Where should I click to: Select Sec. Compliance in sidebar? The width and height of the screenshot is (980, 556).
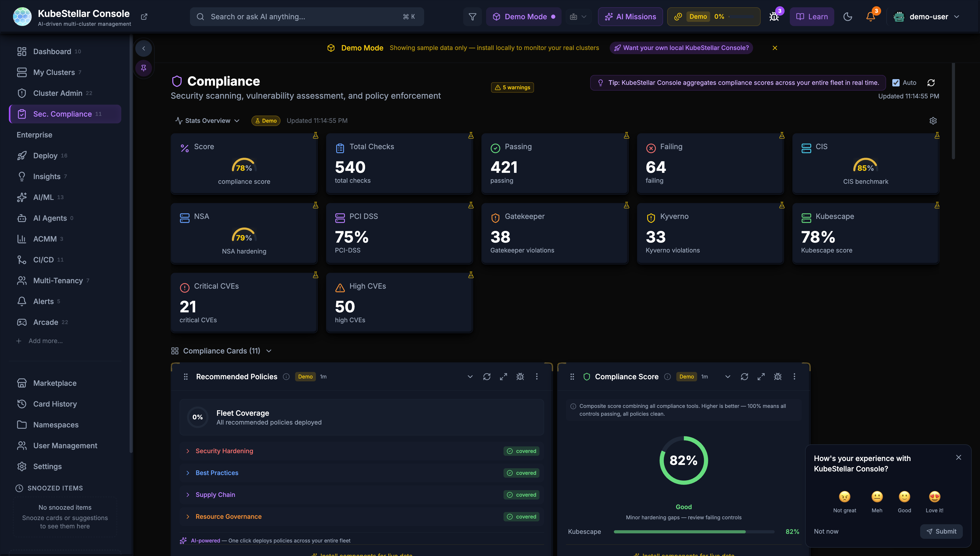pyautogui.click(x=65, y=114)
